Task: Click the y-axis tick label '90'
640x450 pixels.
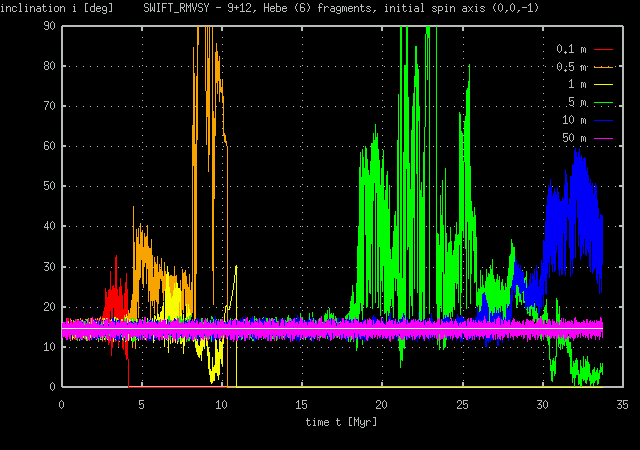Action: coord(49,26)
